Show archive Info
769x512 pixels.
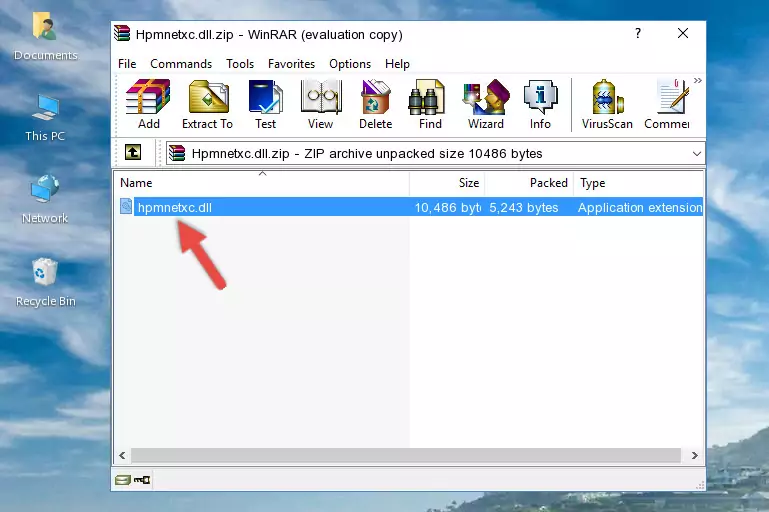click(x=540, y=104)
